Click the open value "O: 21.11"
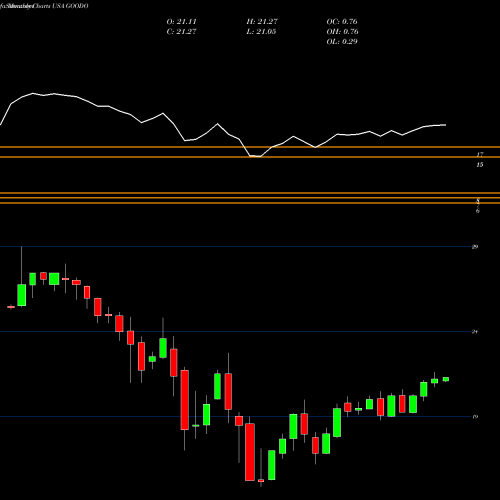500x500 pixels. [x=182, y=22]
